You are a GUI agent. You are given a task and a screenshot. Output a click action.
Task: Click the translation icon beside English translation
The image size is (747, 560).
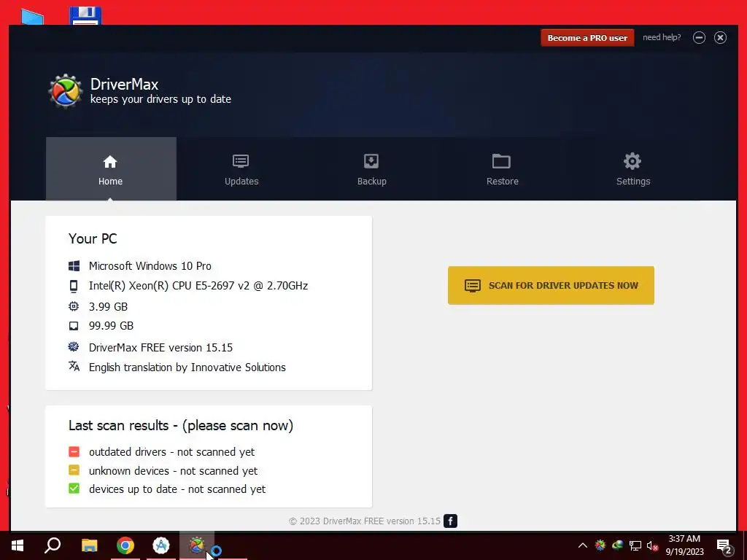point(74,366)
